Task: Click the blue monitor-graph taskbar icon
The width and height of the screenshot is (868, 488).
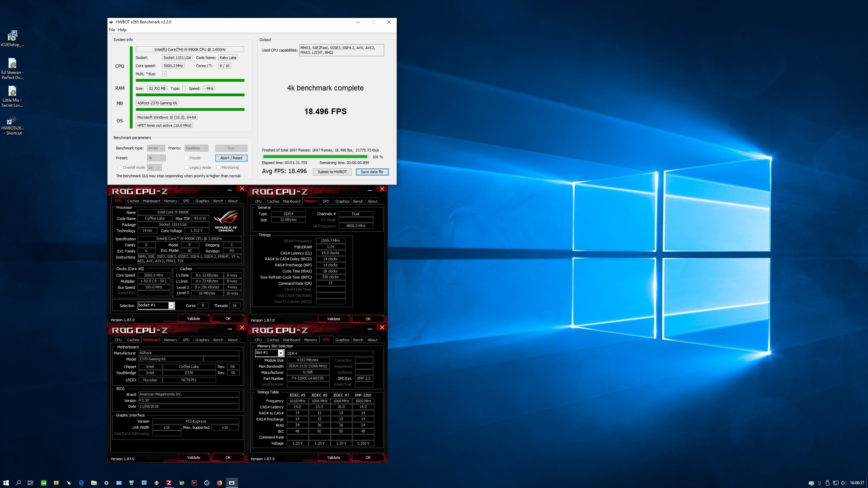Action: pos(144,483)
